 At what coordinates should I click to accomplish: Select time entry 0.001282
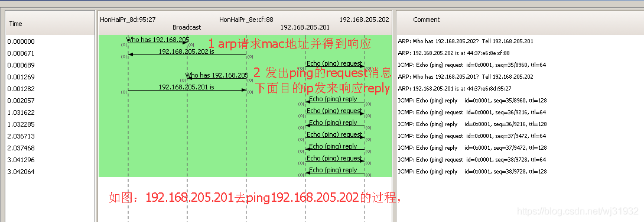pyautogui.click(x=21, y=89)
